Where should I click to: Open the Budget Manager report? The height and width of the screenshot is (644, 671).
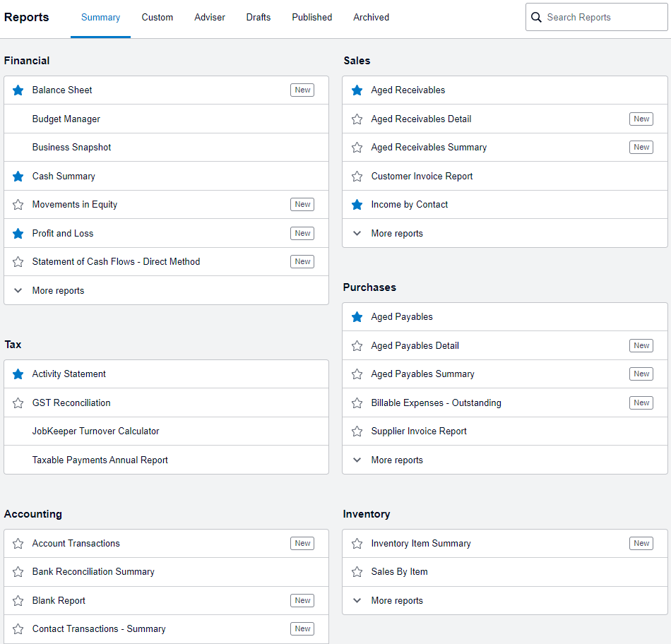click(66, 119)
